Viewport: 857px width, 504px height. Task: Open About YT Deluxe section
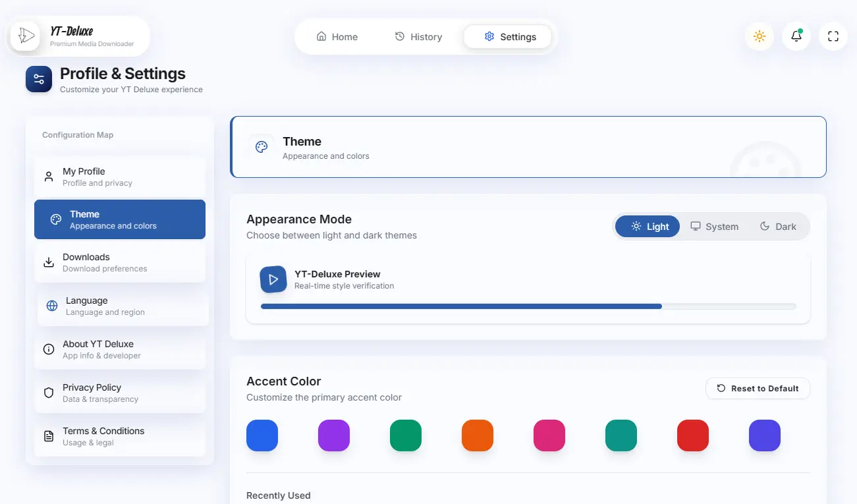point(120,349)
